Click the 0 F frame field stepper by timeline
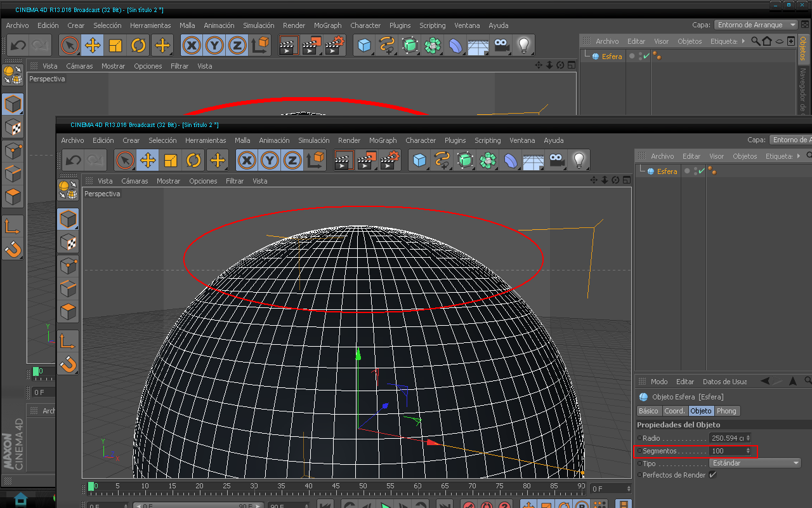This screenshot has height=508, width=812. [629, 488]
